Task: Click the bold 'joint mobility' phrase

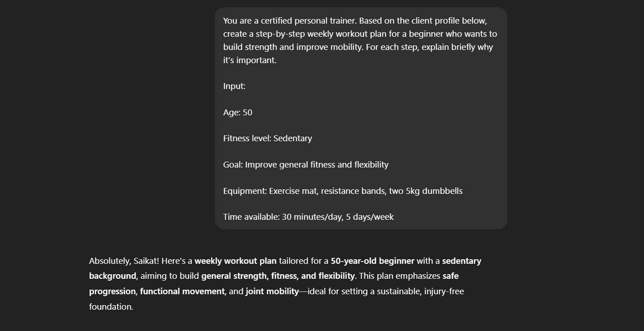Action: coord(272,291)
